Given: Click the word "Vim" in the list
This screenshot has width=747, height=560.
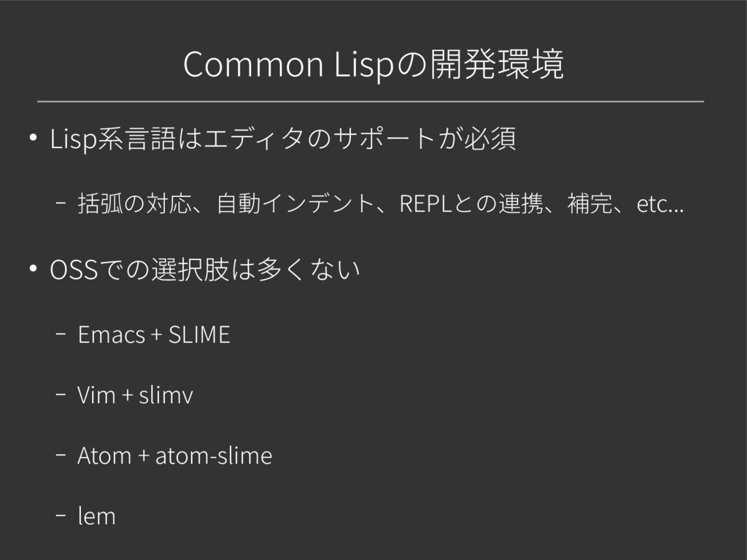Looking at the screenshot, I should 96,395.
